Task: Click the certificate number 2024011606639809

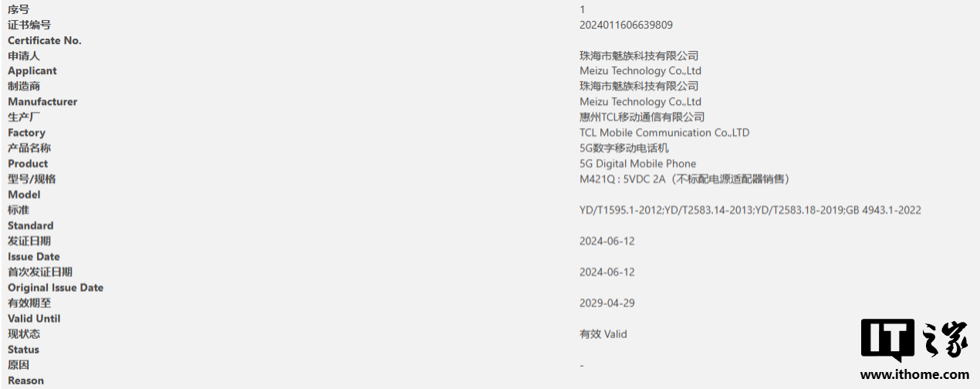Action: pyautogui.click(x=626, y=25)
